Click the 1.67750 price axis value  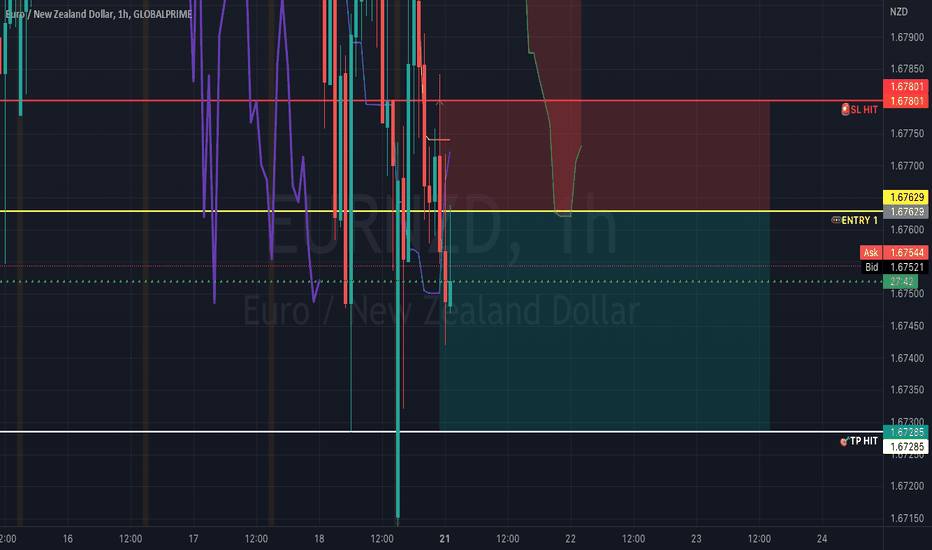[907, 134]
